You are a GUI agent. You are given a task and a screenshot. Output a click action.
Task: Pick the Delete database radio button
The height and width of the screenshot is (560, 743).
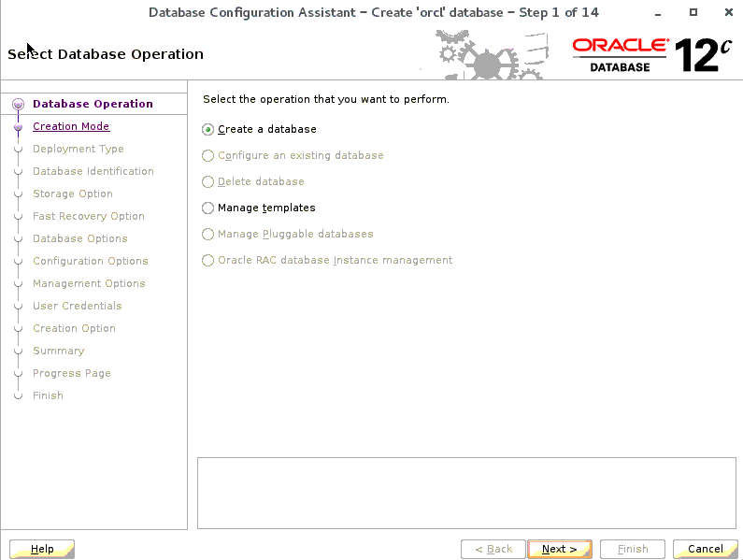pos(208,182)
